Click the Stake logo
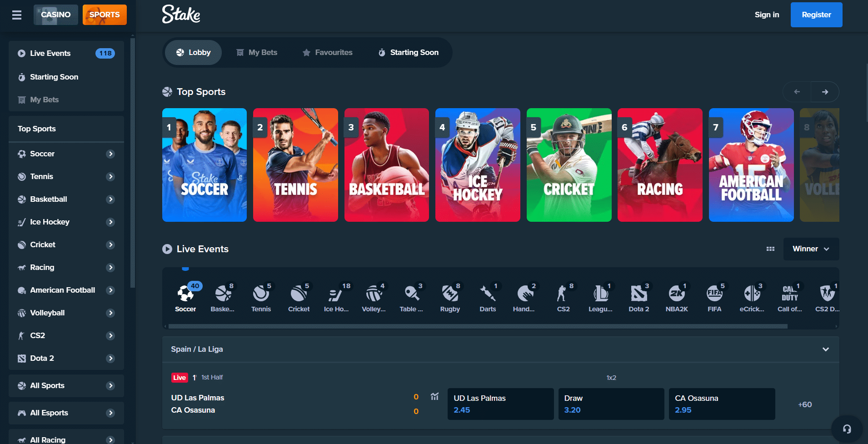Viewport: 868px width, 444px height. (x=181, y=14)
